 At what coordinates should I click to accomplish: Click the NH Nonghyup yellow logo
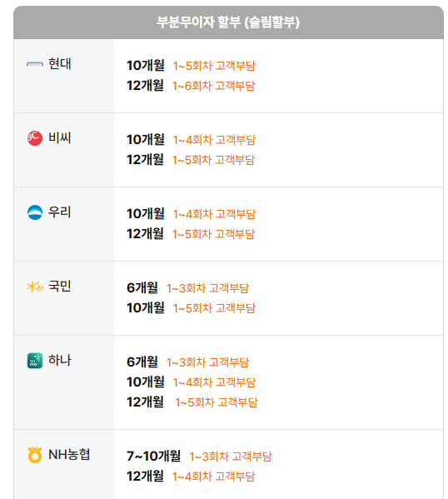tap(35, 455)
